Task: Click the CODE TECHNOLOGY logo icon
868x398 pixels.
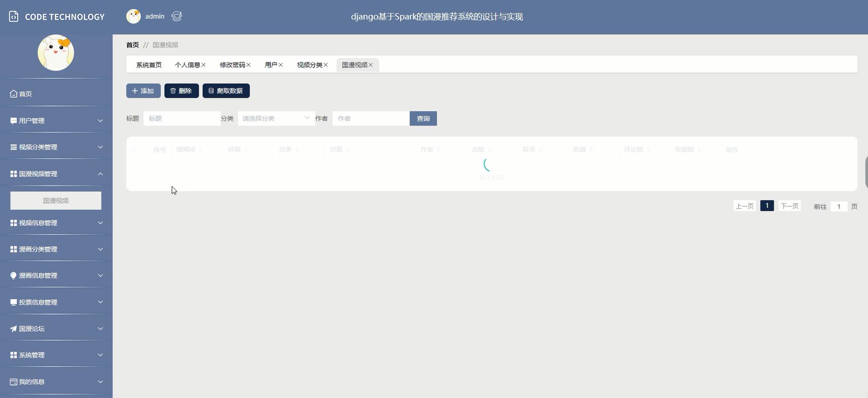Action: click(14, 17)
